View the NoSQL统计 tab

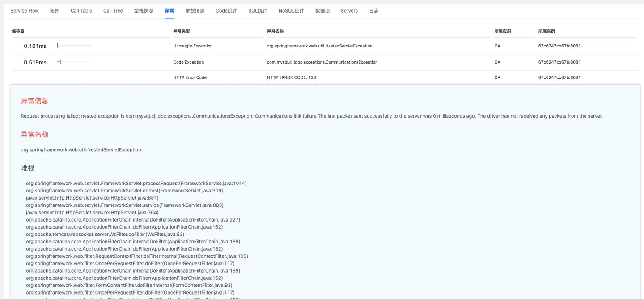tap(291, 11)
